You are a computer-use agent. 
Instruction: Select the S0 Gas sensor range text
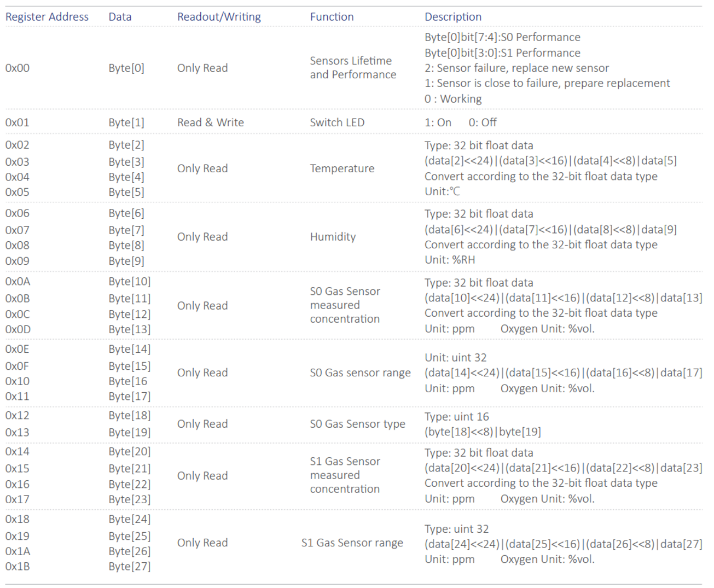coord(360,373)
